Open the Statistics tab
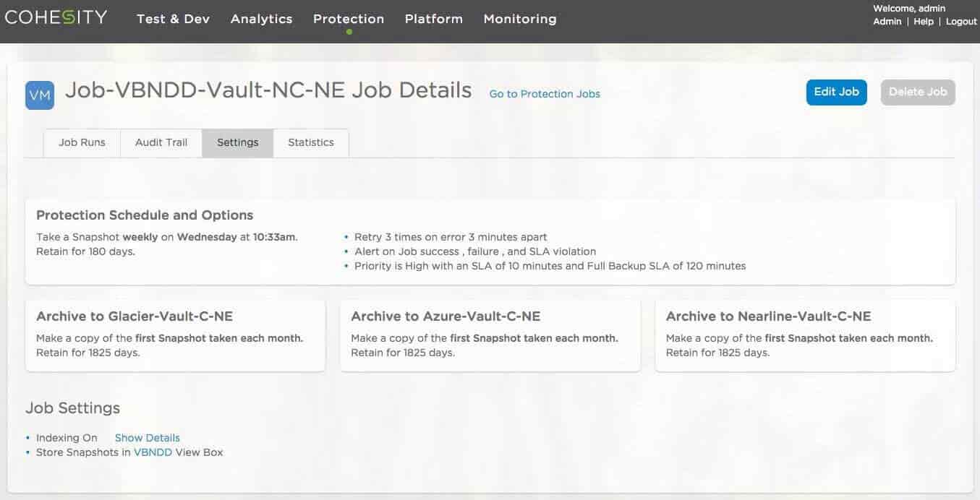The image size is (980, 500). coord(311,142)
